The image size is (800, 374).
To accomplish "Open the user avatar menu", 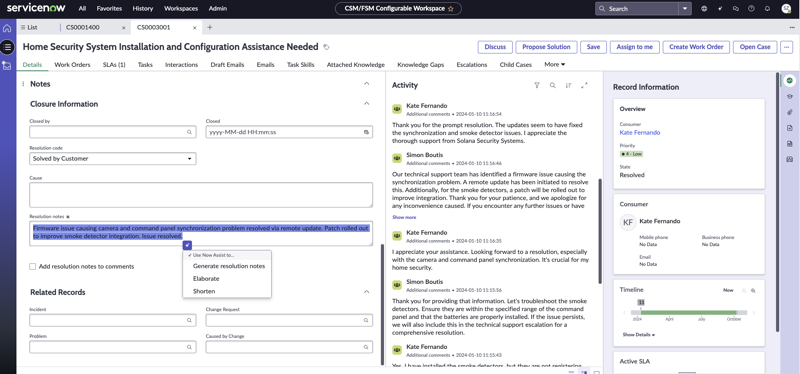I will [786, 9].
